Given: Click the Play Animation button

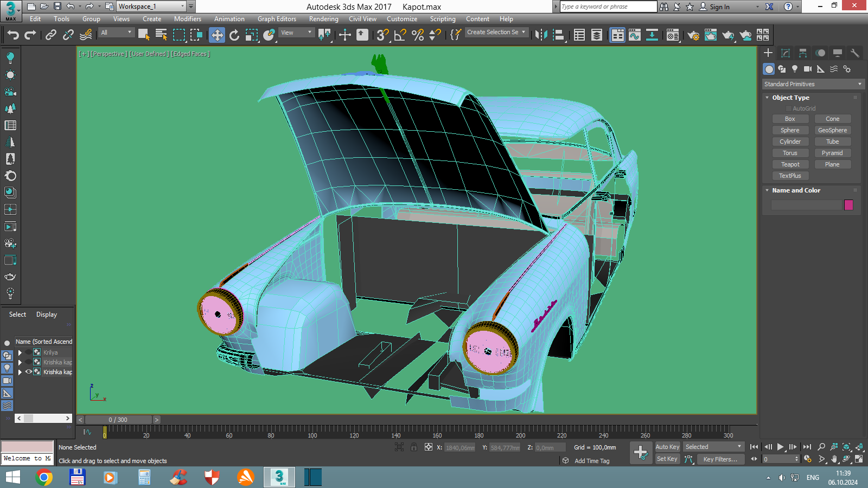Looking at the screenshot, I should [x=780, y=447].
